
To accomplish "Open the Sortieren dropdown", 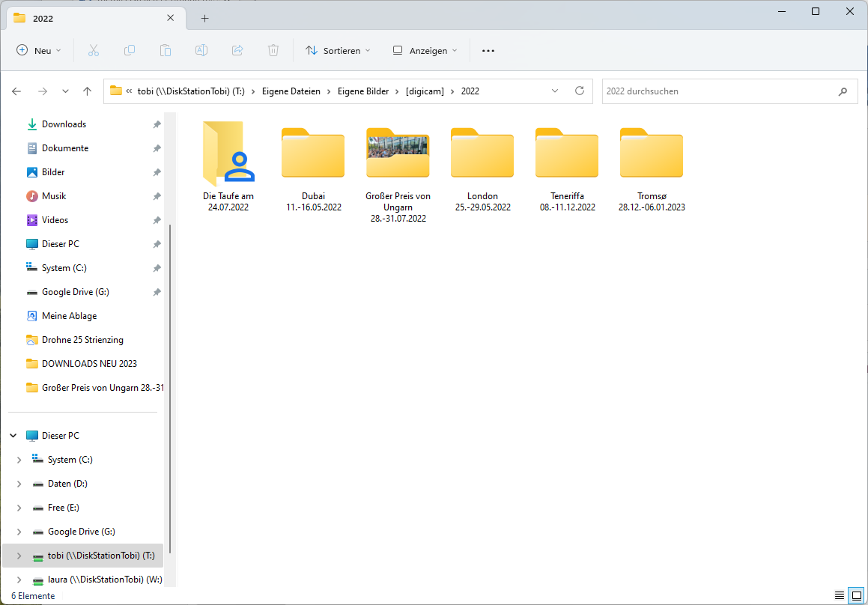I will pyautogui.click(x=338, y=50).
